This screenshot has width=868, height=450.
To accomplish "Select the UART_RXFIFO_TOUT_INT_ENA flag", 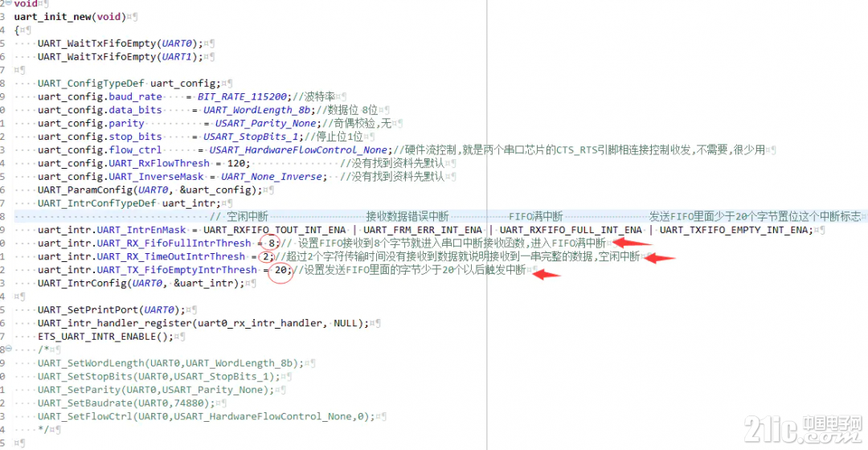I will 275,229.
